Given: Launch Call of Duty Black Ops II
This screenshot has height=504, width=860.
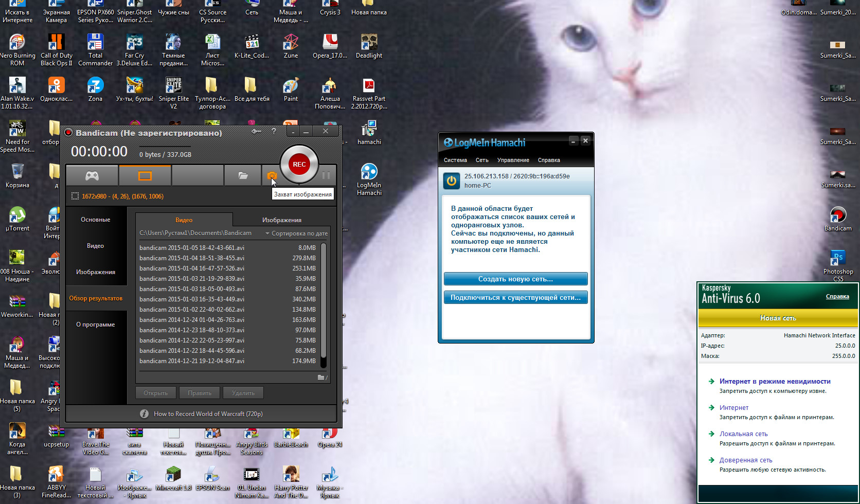Looking at the screenshot, I should tap(57, 49).
